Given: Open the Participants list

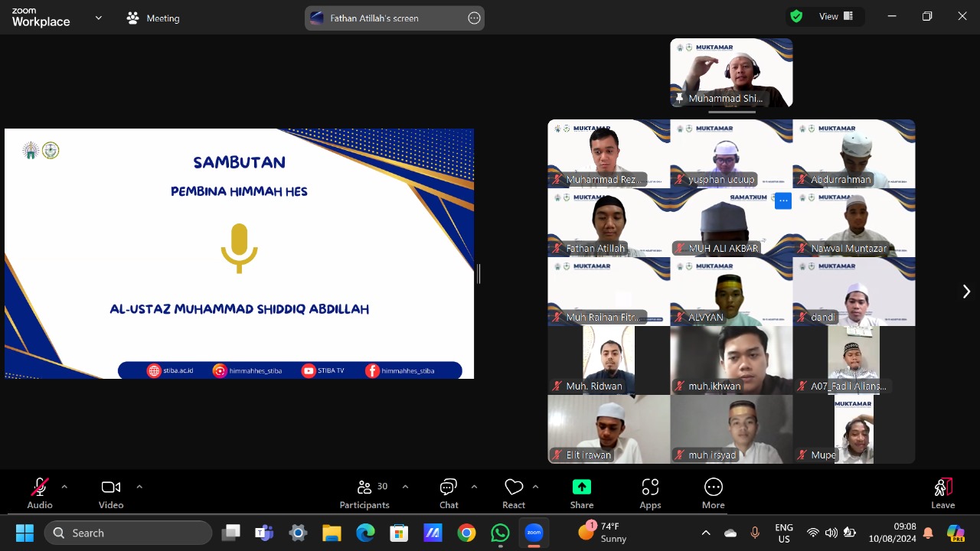Looking at the screenshot, I should pos(365,494).
